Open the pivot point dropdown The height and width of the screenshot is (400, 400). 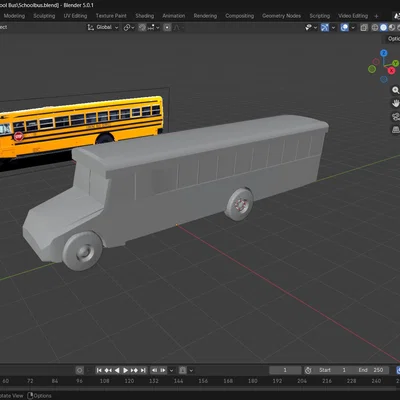pyautogui.click(x=129, y=28)
